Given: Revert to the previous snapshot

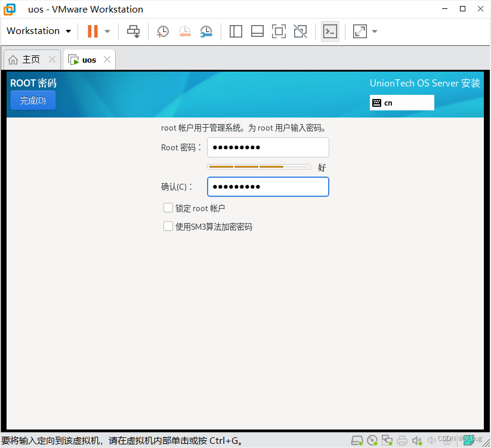Looking at the screenshot, I should point(185,31).
